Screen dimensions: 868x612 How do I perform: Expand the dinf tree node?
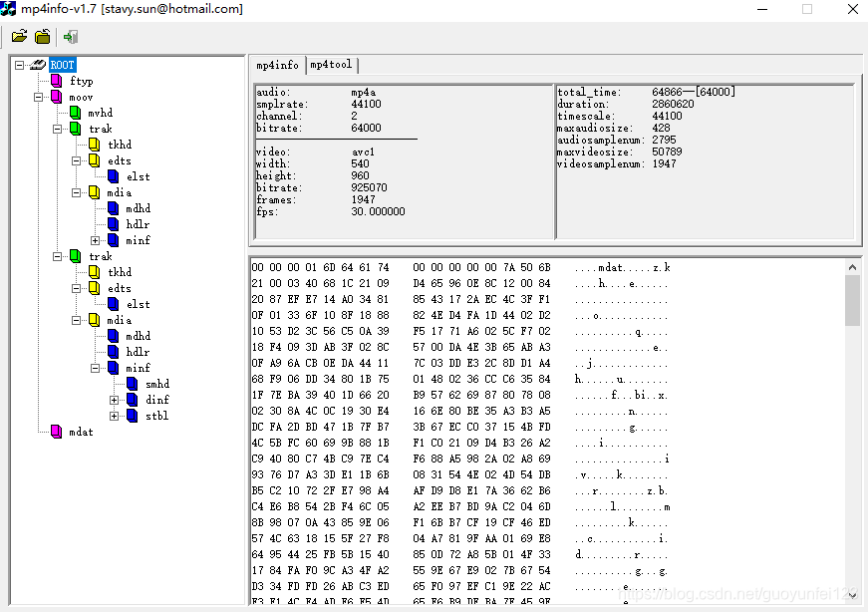pos(114,400)
